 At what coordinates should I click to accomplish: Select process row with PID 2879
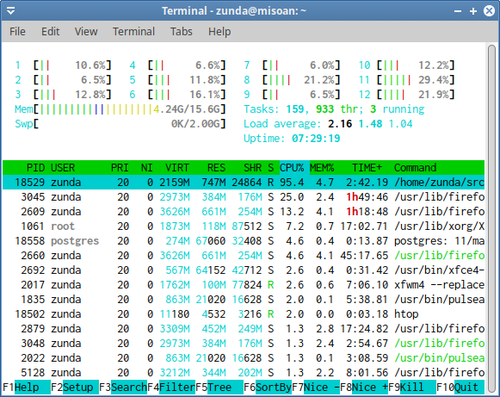pyautogui.click(x=244, y=329)
